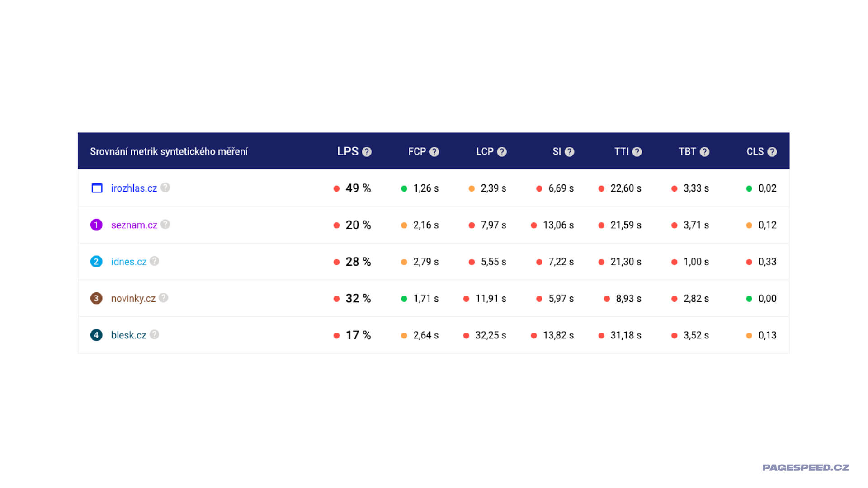Click help icon beside blesk.cz
Image resolution: width=868 pixels, height=488 pixels.
coord(155,334)
